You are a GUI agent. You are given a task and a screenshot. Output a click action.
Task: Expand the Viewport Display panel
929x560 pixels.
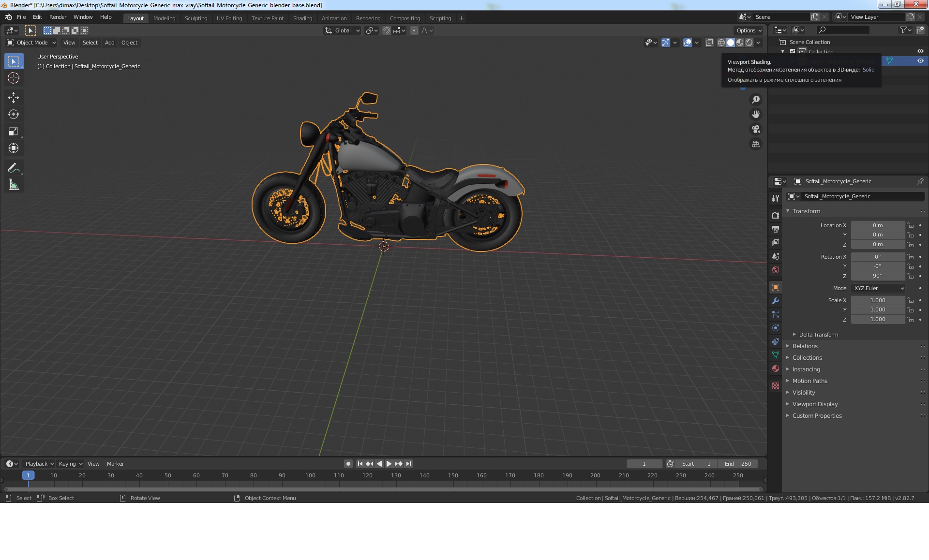pyautogui.click(x=815, y=404)
